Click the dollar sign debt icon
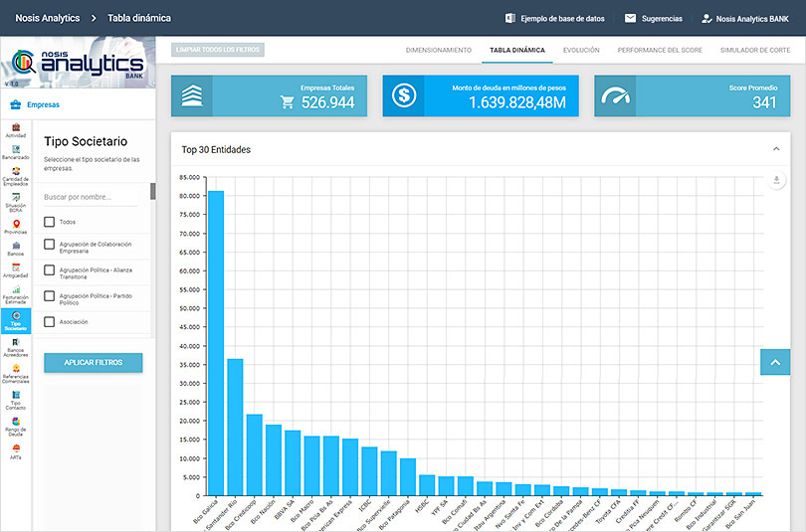 point(404,95)
